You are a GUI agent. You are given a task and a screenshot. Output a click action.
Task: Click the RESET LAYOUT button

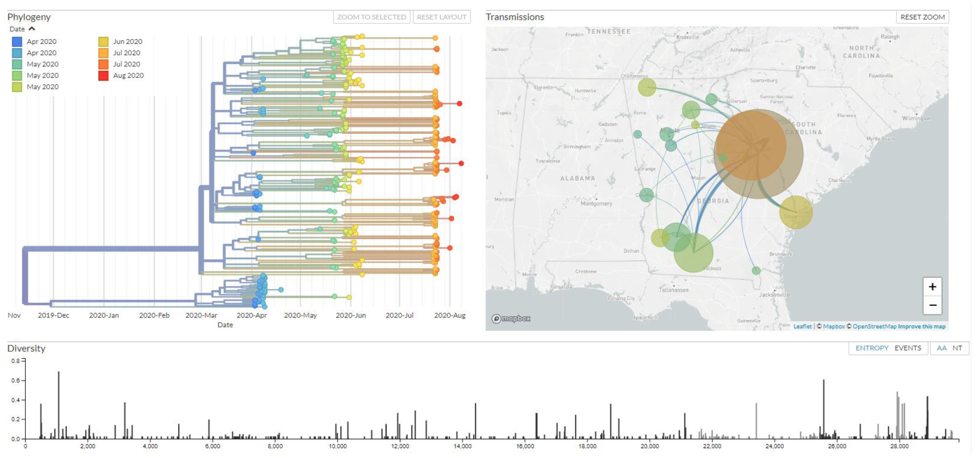click(x=442, y=17)
